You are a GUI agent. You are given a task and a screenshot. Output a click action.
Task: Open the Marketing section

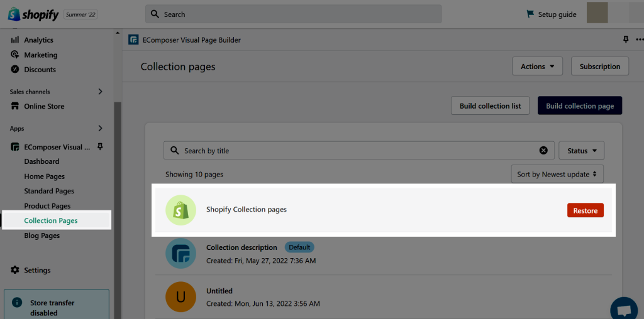point(34,55)
